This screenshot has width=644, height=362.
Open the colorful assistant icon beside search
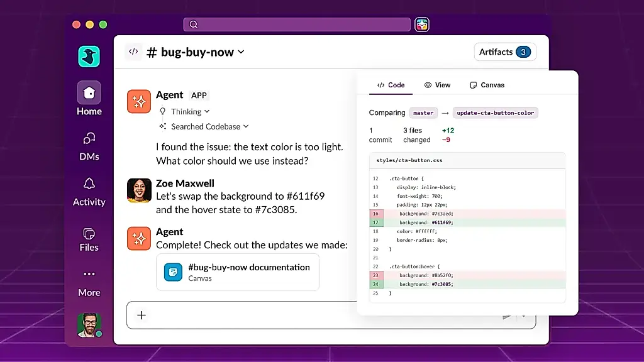pyautogui.click(x=422, y=25)
